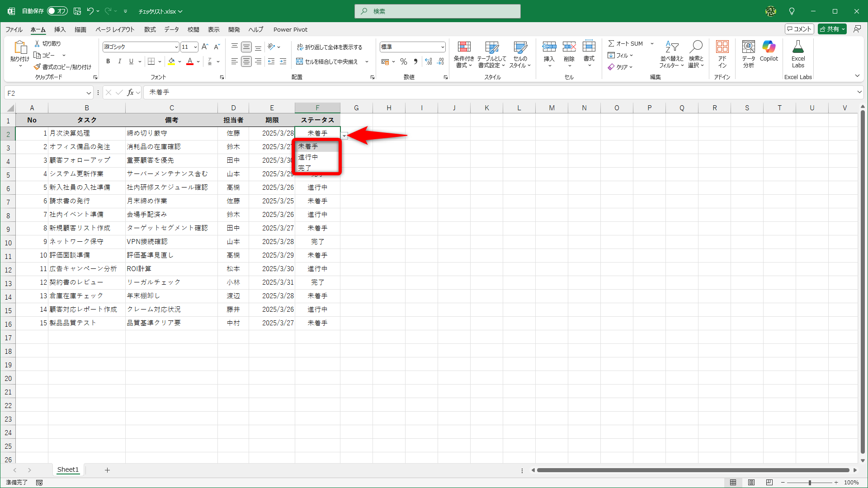Open the 挿入 ribbon tab

[x=60, y=29]
